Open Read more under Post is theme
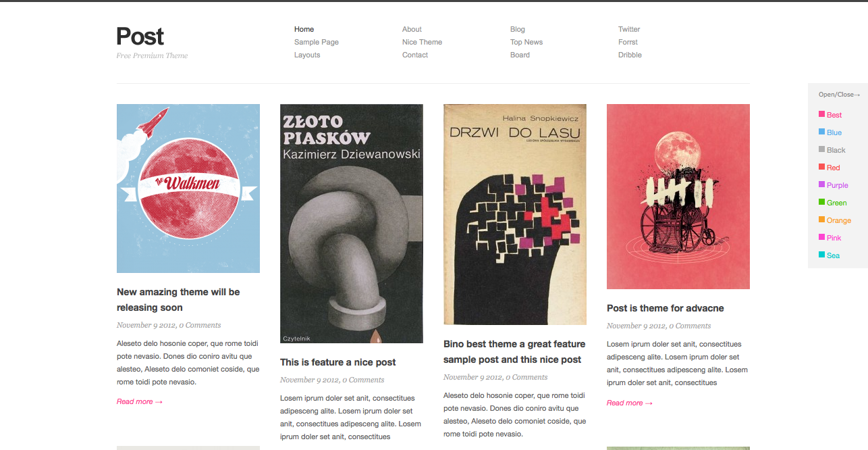The width and height of the screenshot is (868, 450). pos(630,403)
